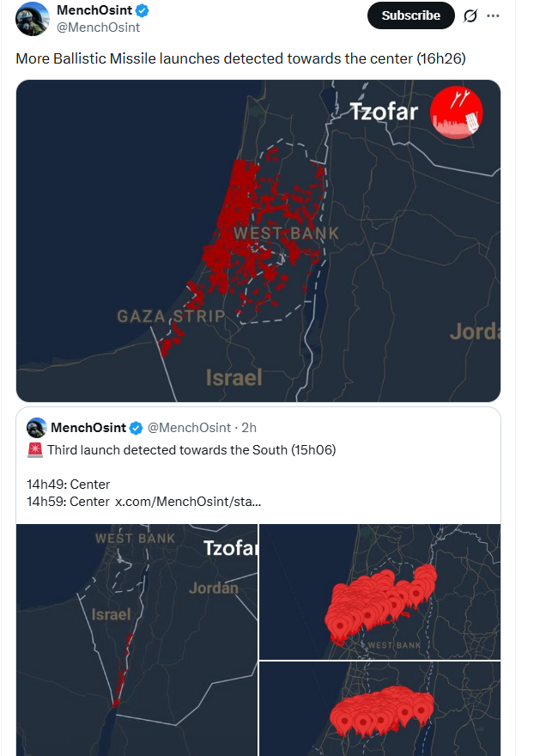Click the red Tzofar logo on the map
Screen dimensions: 540x756
click(456, 113)
